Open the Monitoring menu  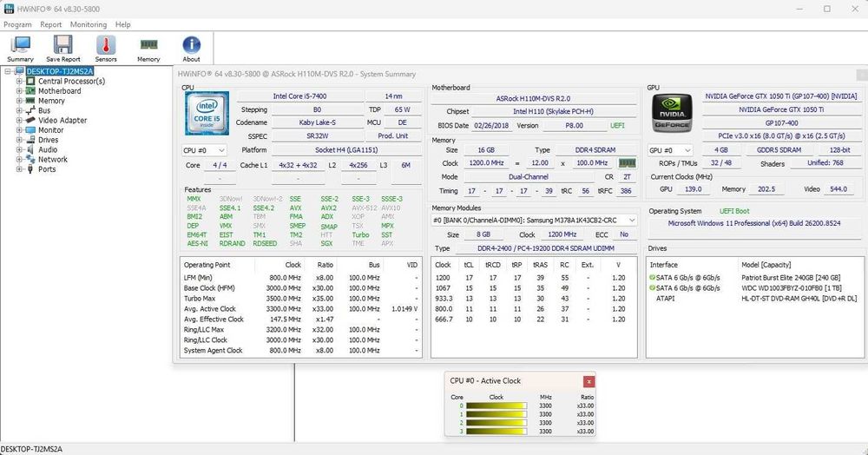[x=89, y=24]
